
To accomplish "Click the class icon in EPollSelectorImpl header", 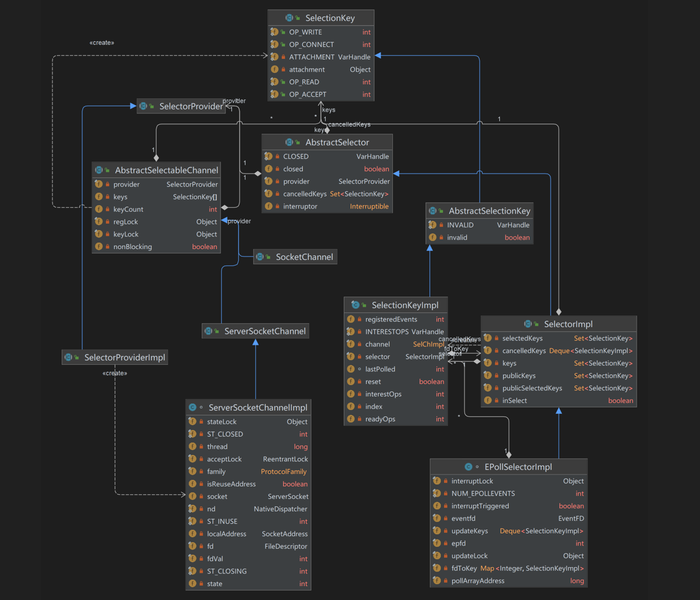I will [469, 467].
